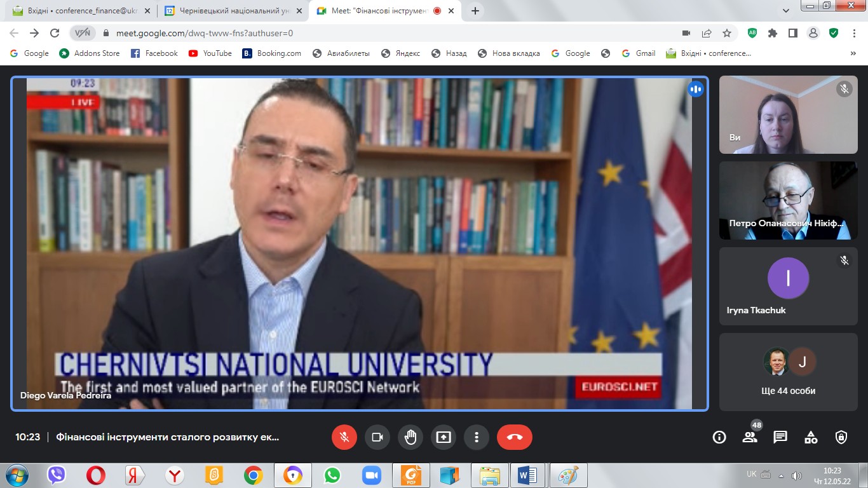Switch to Чернівецький національний tab
Image resolution: width=868 pixels, height=488 pixels.
click(233, 11)
